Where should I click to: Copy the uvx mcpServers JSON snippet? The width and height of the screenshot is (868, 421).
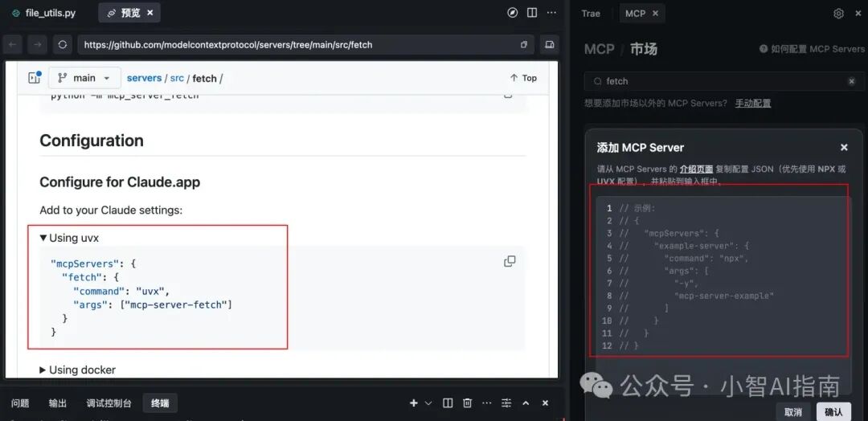coord(510,261)
